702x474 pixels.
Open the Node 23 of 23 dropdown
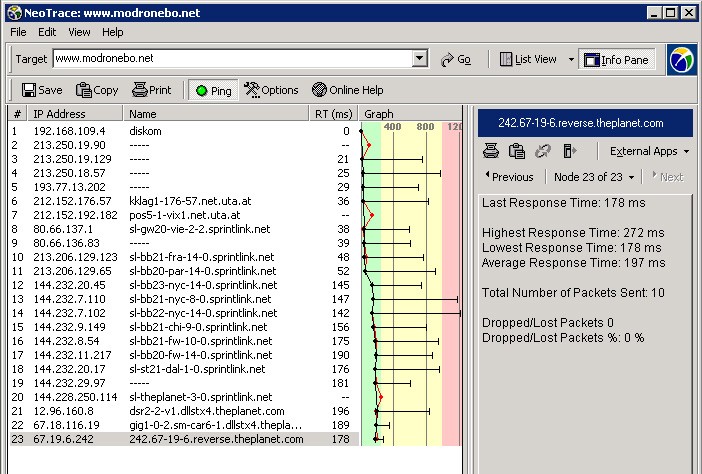[594, 177]
